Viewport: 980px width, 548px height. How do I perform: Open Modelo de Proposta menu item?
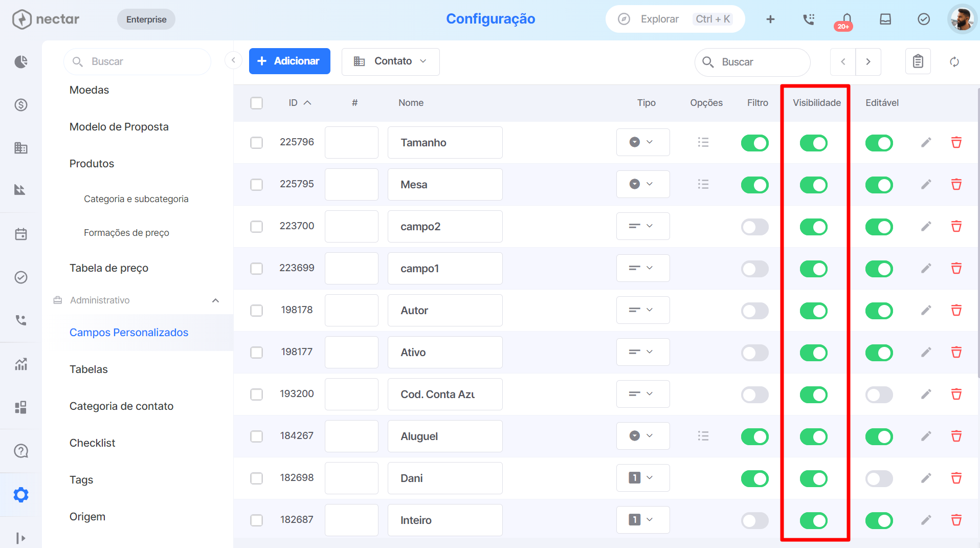[119, 127]
